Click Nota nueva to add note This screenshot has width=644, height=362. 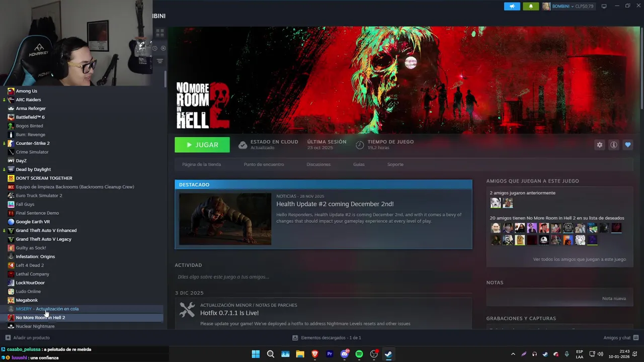(614, 299)
